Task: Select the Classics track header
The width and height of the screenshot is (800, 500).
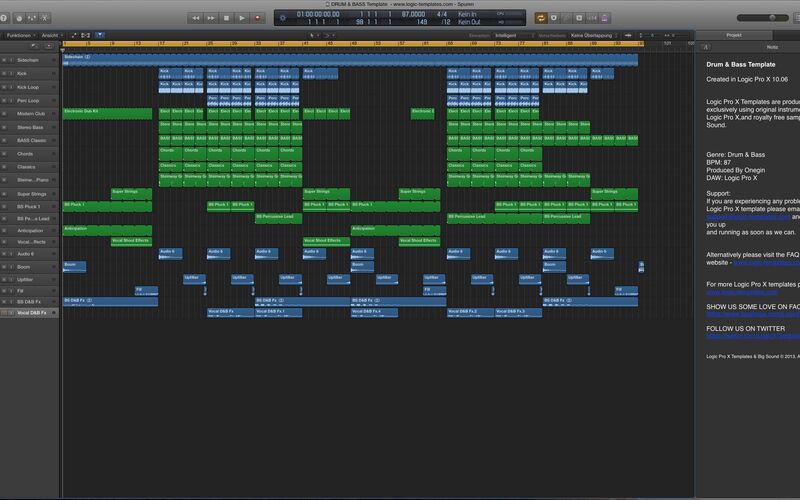Action: point(29,167)
